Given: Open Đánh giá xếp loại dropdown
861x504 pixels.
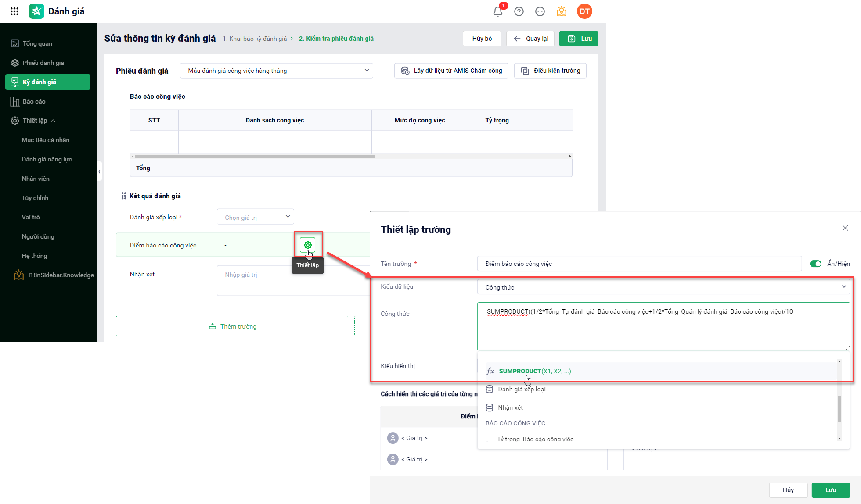Looking at the screenshot, I should coord(256,217).
